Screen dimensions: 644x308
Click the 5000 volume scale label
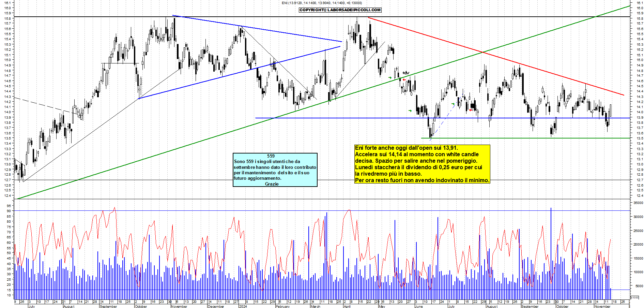tap(639, 286)
